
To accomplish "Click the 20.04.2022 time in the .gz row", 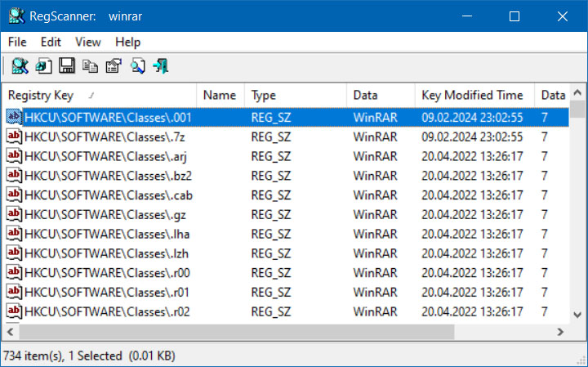I will 472,215.
